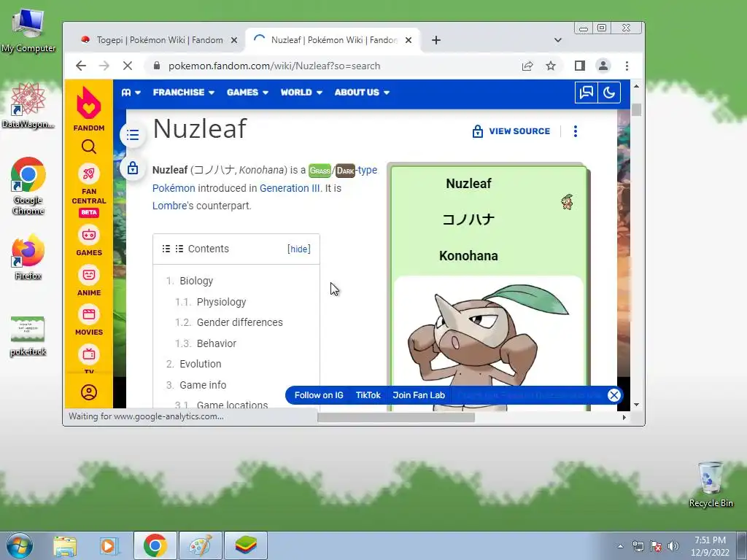This screenshot has height=560, width=747.
Task: Open the Windows Start button
Action: point(20,545)
